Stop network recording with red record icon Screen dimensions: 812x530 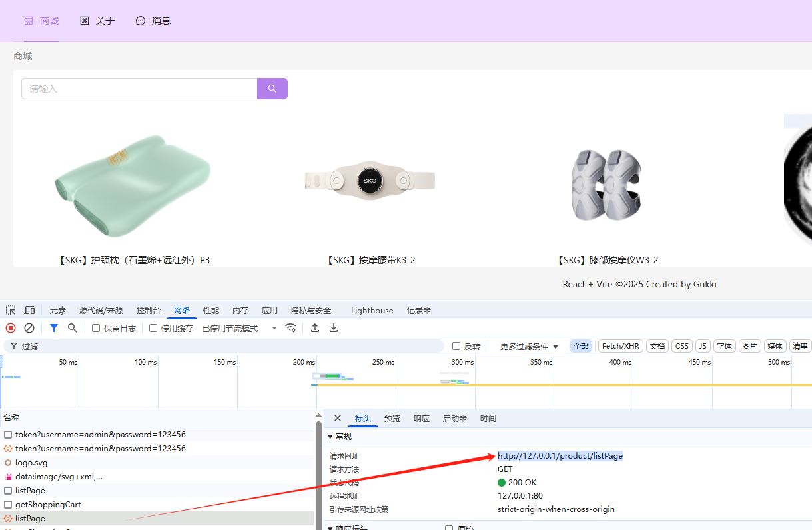[x=11, y=328]
